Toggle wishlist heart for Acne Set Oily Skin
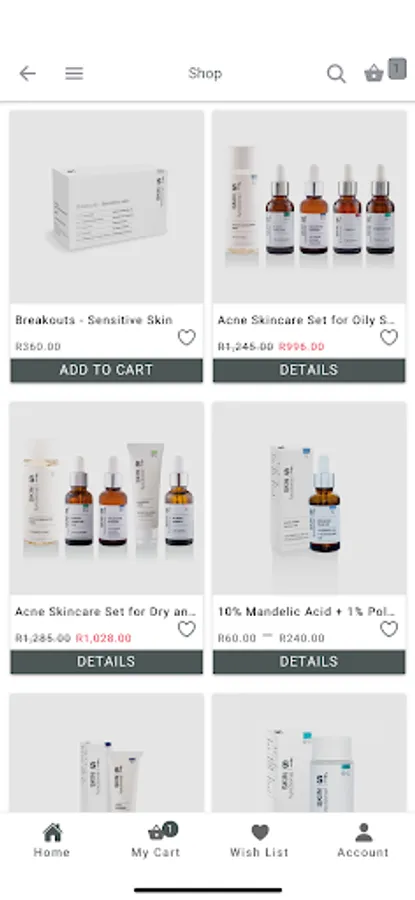Viewport: 415px width, 900px height. (389, 338)
